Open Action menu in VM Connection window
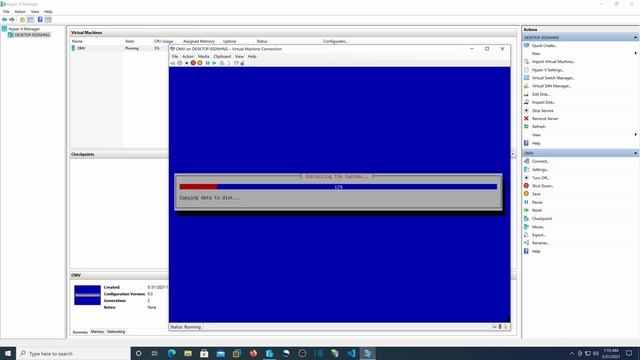This screenshot has height=360, width=640. click(188, 57)
